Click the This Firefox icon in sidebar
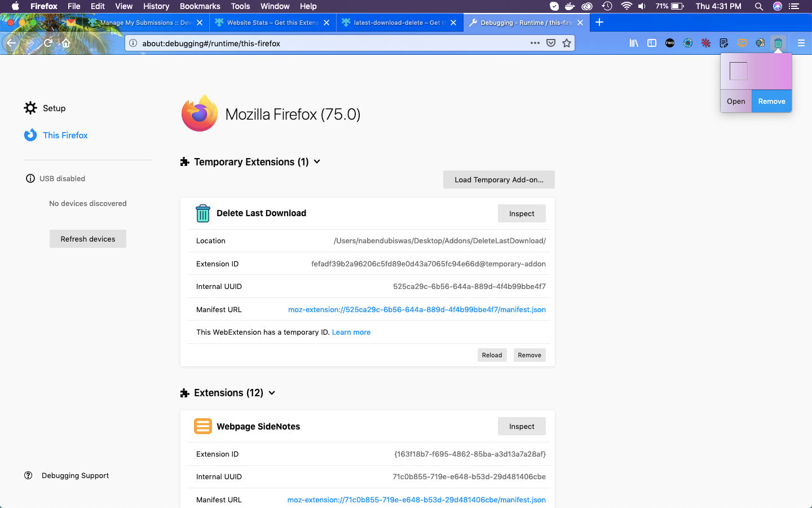 (30, 135)
